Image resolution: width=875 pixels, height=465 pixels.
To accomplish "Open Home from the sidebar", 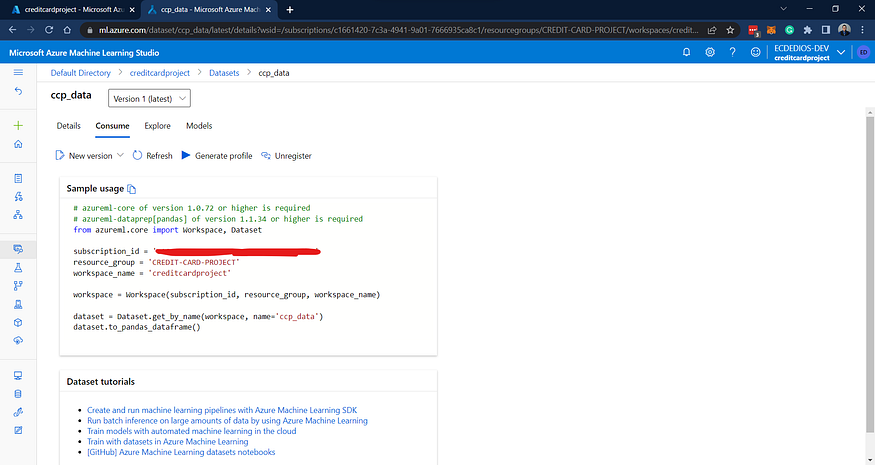I will click(x=18, y=144).
